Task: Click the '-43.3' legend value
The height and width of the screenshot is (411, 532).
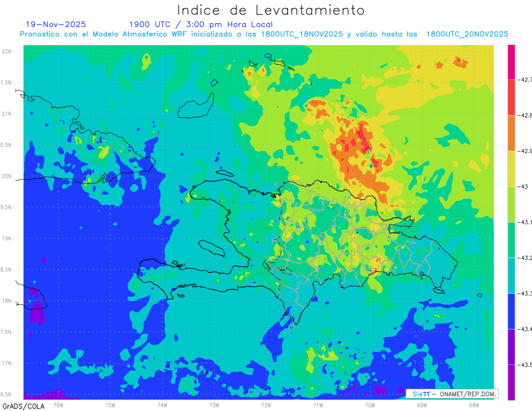Action: (524, 293)
